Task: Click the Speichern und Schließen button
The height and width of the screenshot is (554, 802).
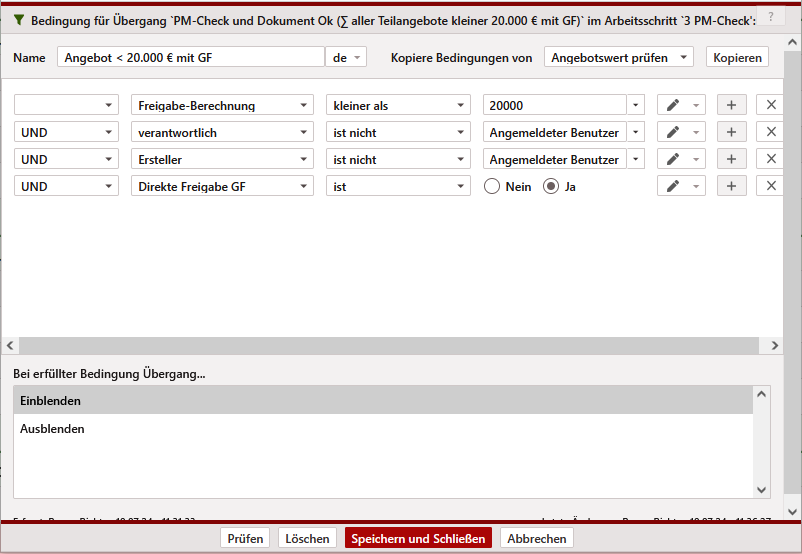Action: (x=418, y=538)
